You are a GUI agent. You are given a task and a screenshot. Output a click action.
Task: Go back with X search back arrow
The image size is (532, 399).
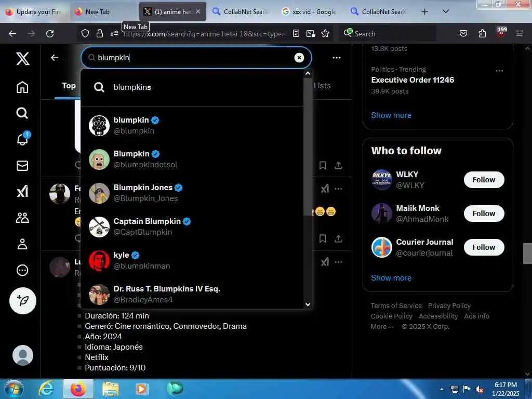[55, 58]
